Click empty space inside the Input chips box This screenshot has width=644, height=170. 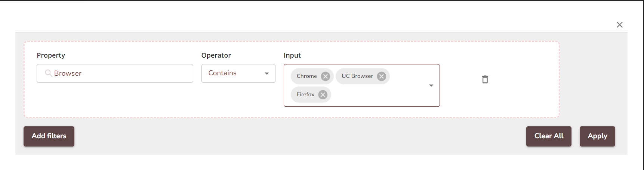378,95
